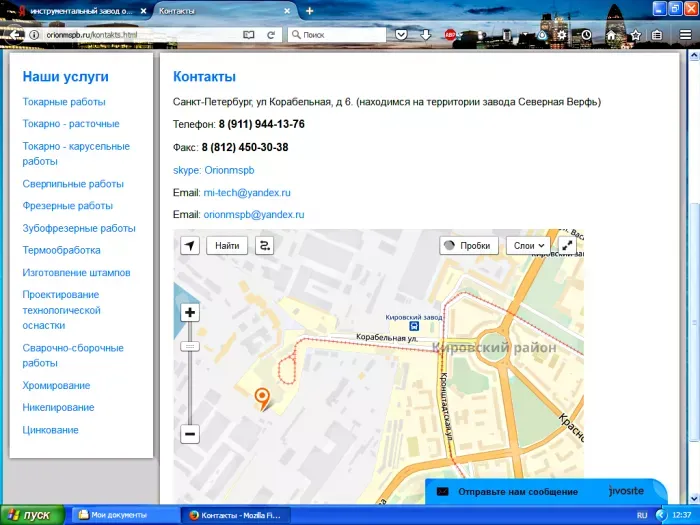Open Изготовление штампов link
Viewport: 700px width, 525px height.
click(76, 272)
